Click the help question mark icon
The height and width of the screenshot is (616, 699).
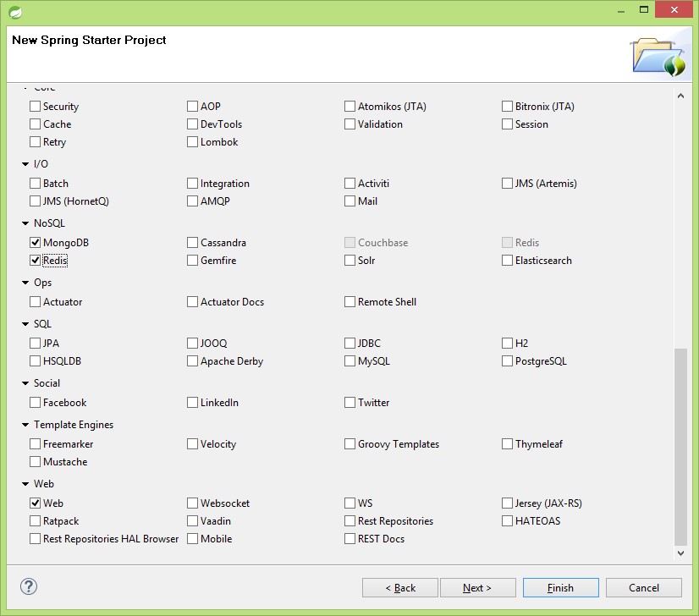29,586
